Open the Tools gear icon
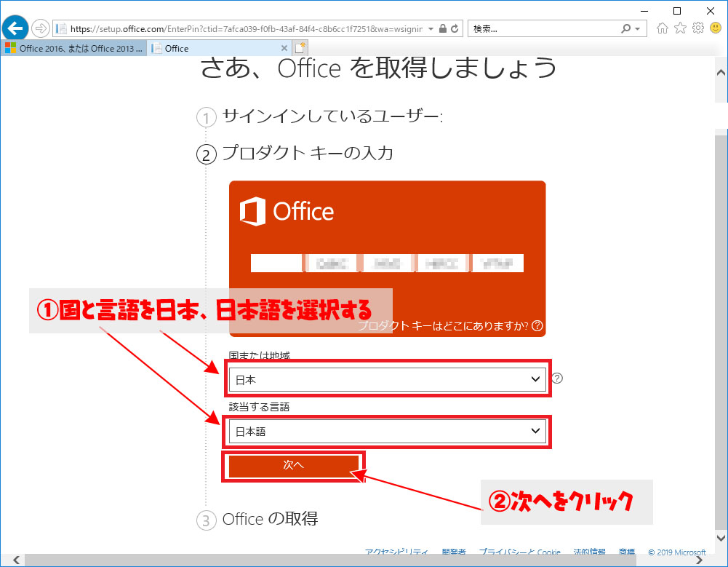 [x=698, y=28]
